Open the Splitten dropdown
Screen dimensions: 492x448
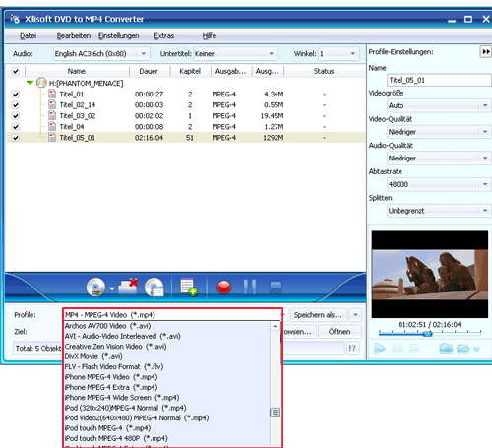(x=485, y=211)
